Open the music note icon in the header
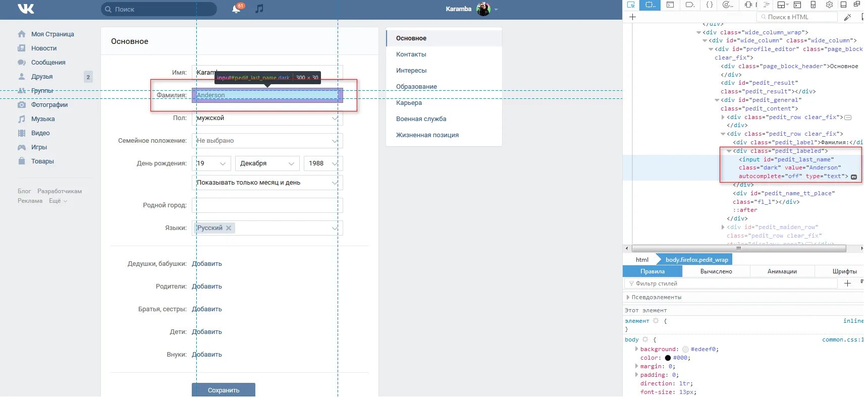 pyautogui.click(x=259, y=9)
